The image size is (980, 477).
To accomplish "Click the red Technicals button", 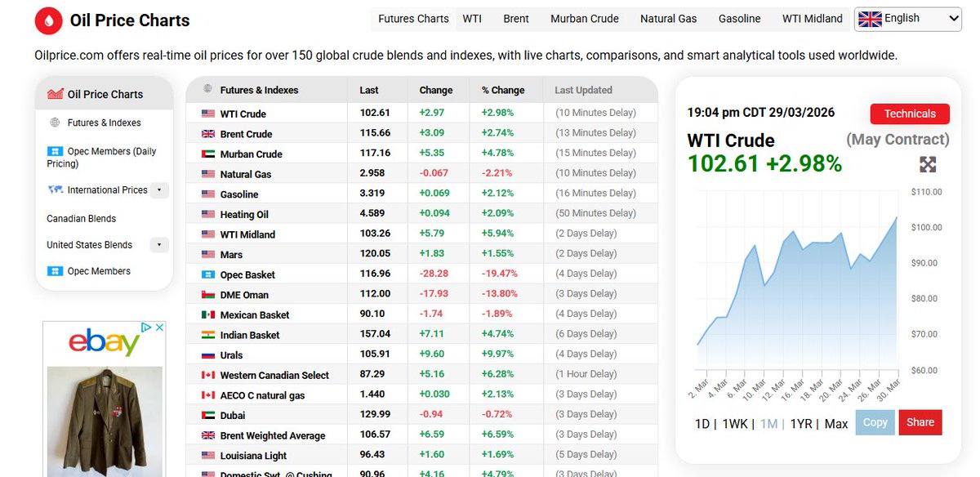I will 910,114.
